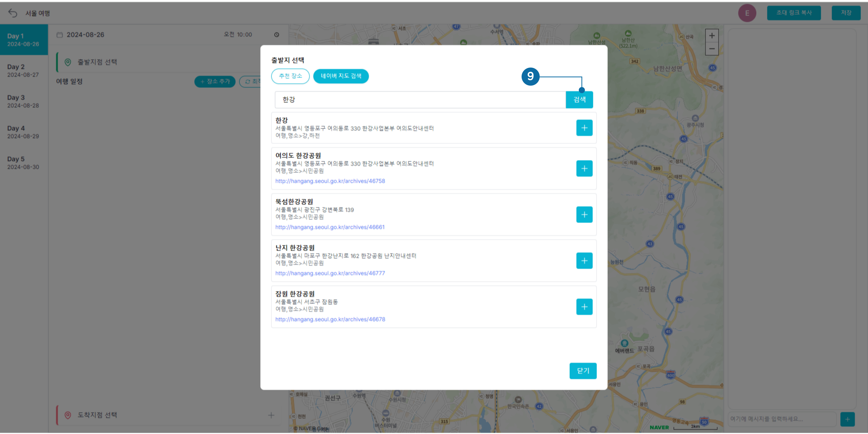Click the 닫기 close button
The image size is (868, 434).
(583, 371)
